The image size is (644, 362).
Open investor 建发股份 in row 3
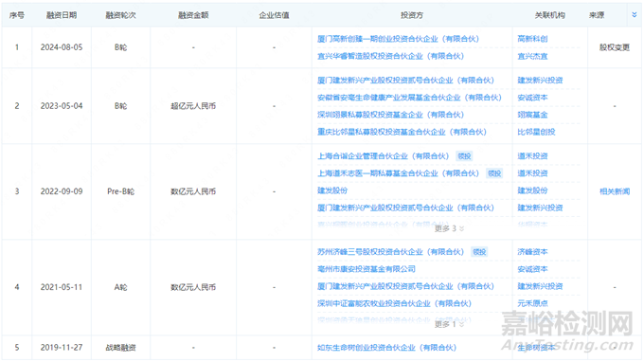332,191
